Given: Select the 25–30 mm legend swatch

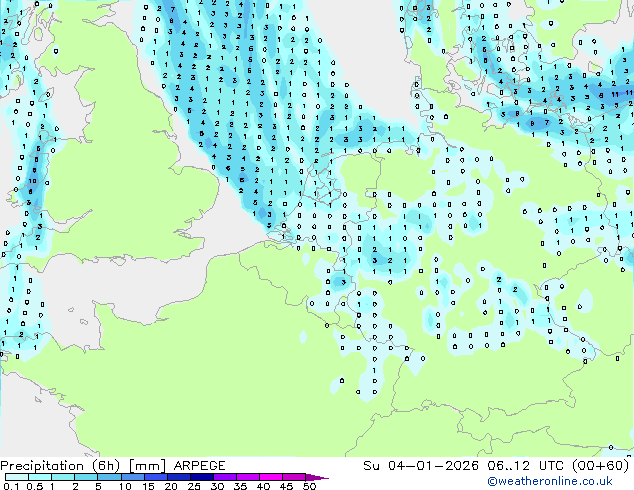Looking at the screenshot, I should [x=201, y=477].
